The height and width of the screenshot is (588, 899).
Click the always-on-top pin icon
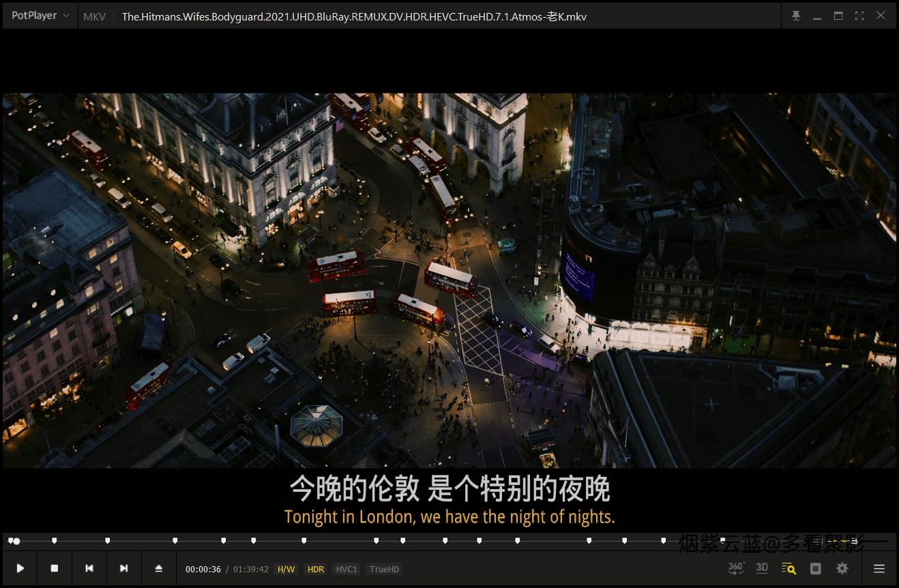796,15
